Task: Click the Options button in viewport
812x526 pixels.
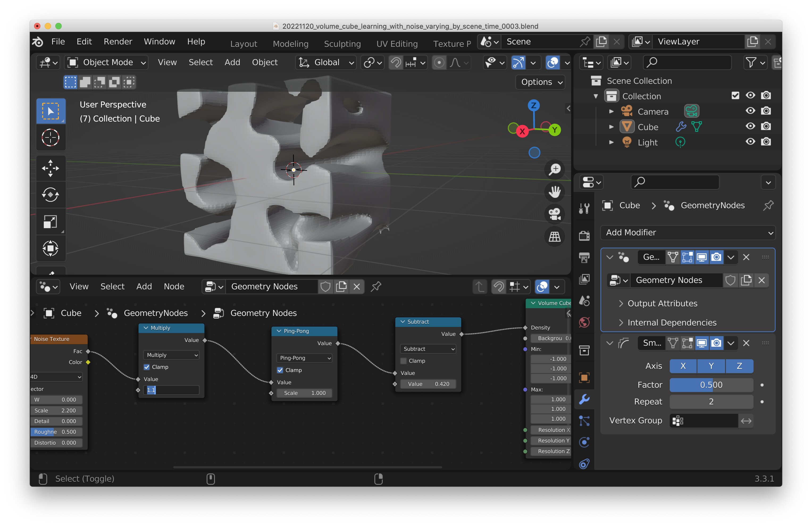Action: [x=541, y=82]
